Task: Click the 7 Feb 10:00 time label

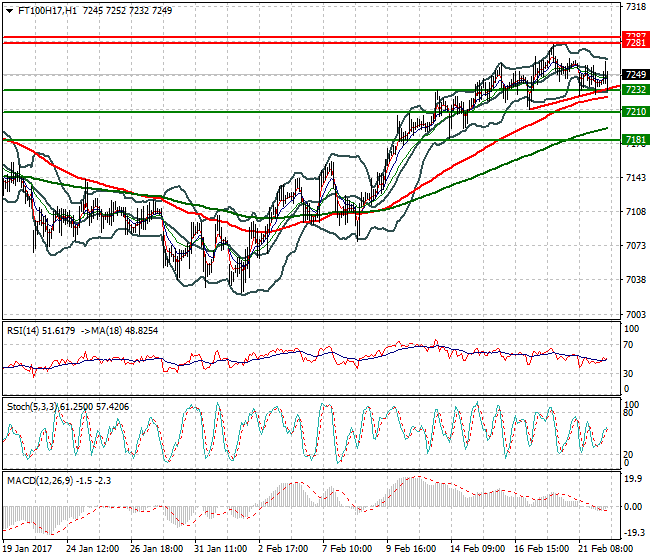Action: pyautogui.click(x=347, y=549)
